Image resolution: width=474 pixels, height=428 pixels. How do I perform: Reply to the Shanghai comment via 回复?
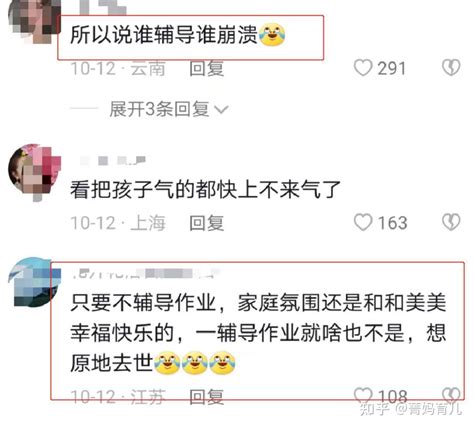[207, 223]
